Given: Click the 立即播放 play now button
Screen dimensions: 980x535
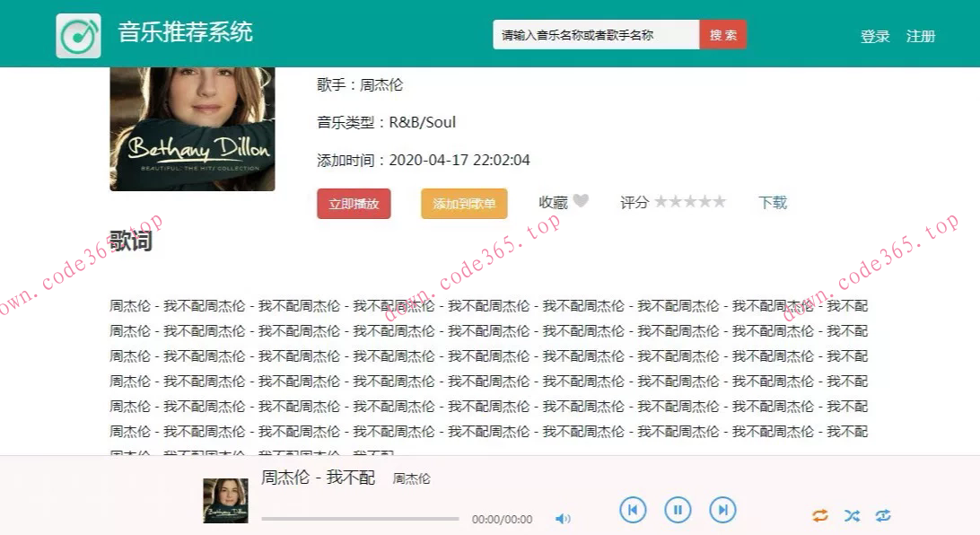Looking at the screenshot, I should [353, 204].
